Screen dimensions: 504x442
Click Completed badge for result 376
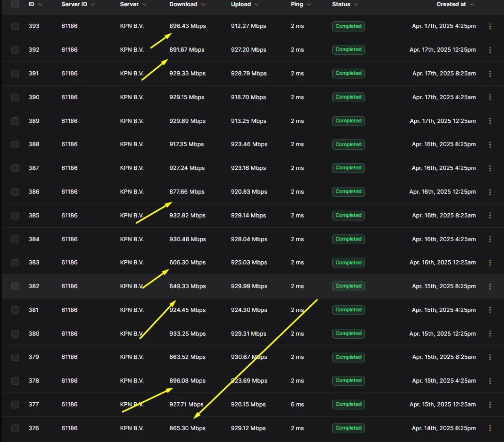click(348, 428)
